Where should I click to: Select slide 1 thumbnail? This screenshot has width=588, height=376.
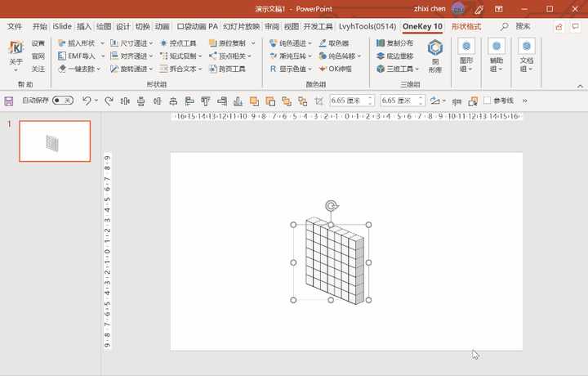[x=55, y=141]
